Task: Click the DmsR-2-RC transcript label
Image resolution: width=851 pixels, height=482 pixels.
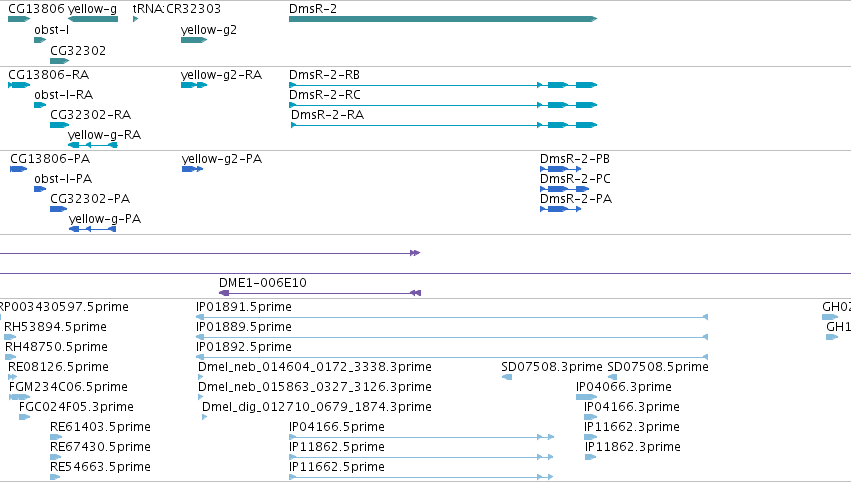Action: point(325,95)
